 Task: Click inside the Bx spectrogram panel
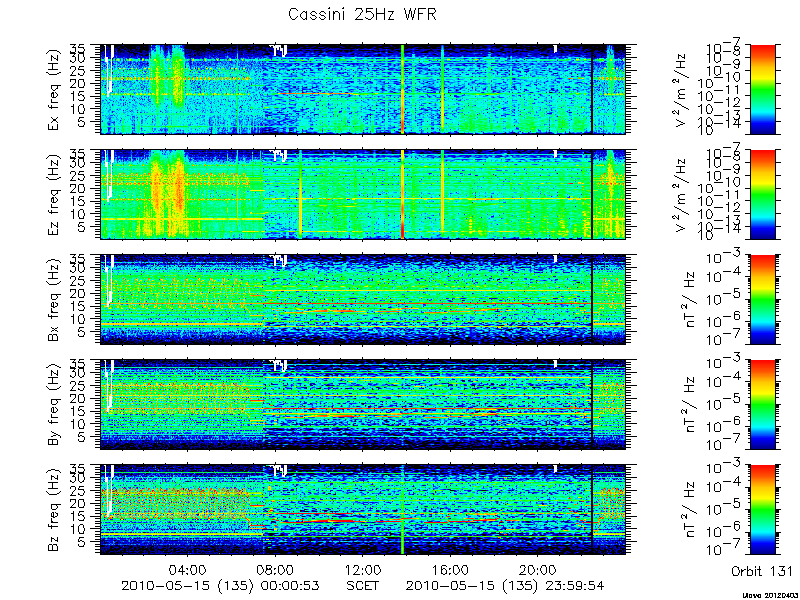tap(363, 299)
